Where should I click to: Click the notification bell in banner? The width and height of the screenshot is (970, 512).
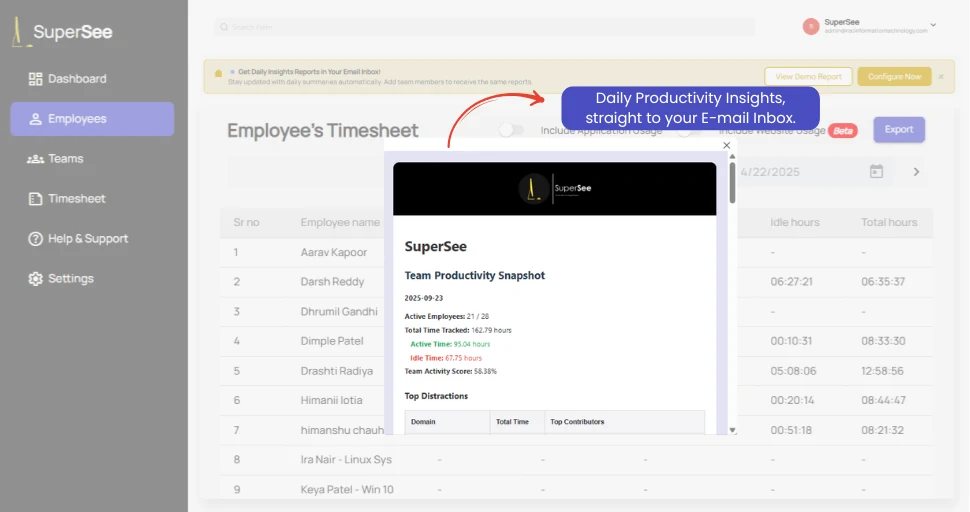tap(218, 74)
